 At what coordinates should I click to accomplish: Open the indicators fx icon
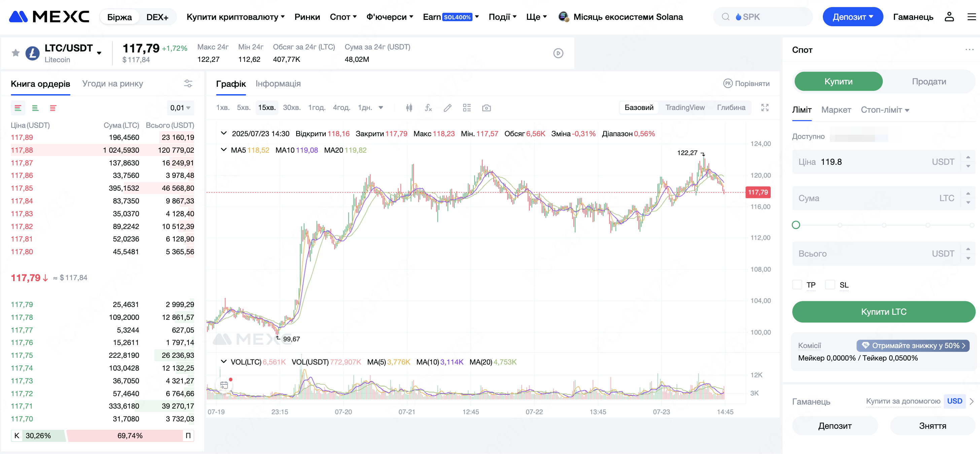428,108
